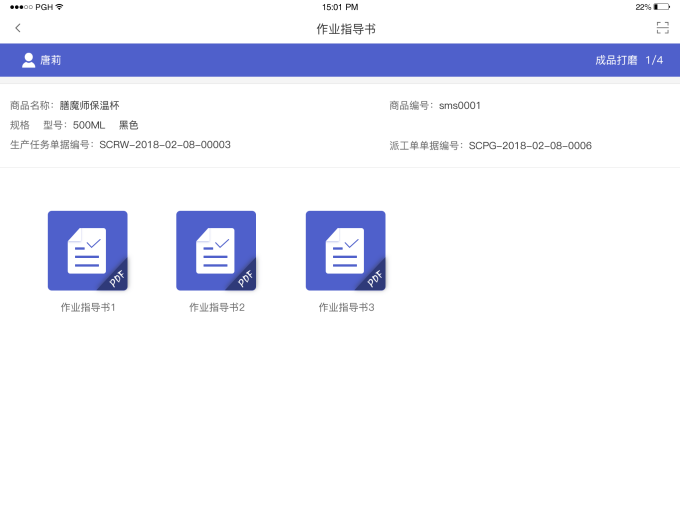Click the user name 唐莉
The image size is (681, 511).
[51, 60]
